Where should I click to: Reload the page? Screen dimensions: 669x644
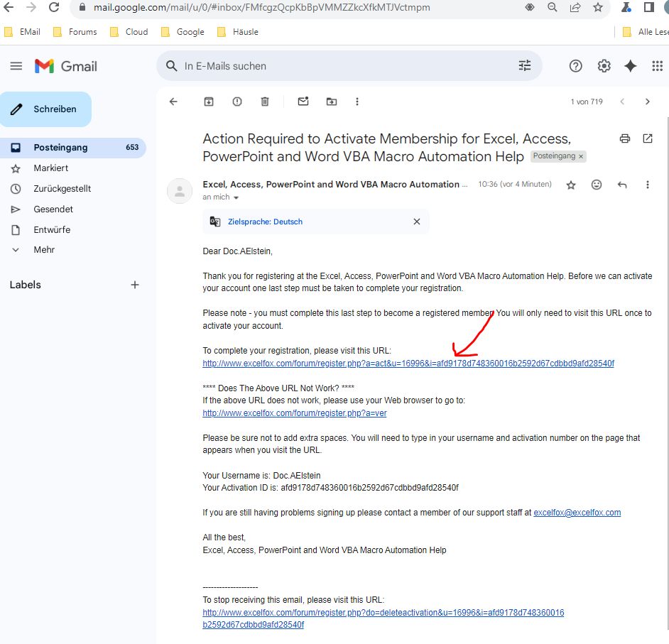tap(54, 7)
